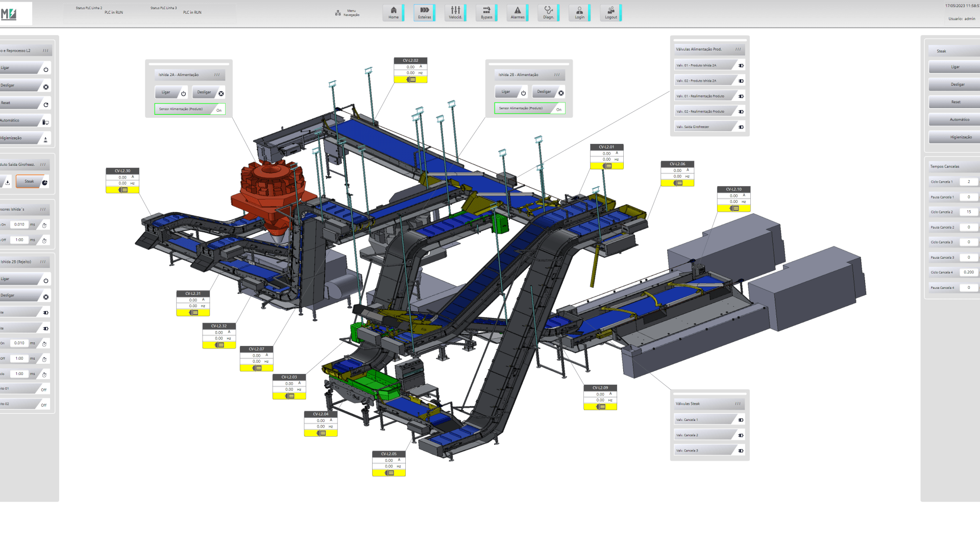980x551 pixels.
Task: Open the CV-L2.07 yellow motor icon
Action: (257, 368)
